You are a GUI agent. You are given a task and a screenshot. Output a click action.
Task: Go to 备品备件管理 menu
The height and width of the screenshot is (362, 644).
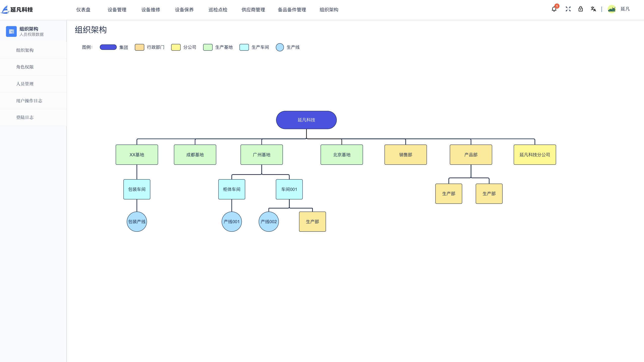292,10
